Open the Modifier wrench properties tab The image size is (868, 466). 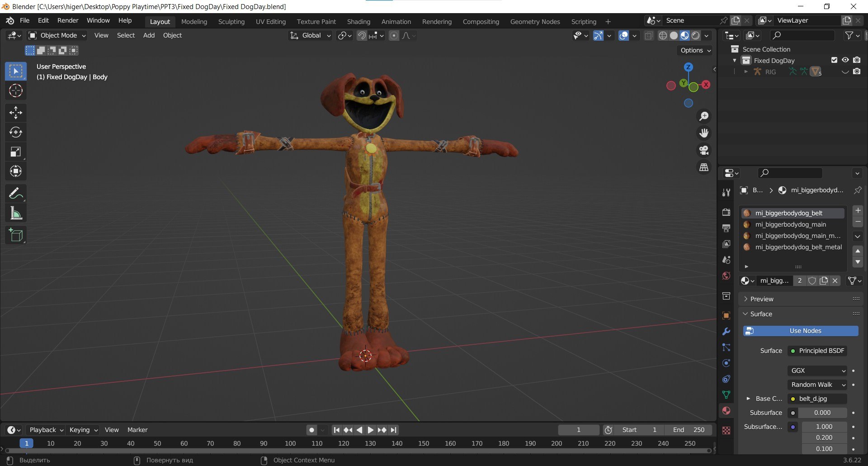point(726,332)
